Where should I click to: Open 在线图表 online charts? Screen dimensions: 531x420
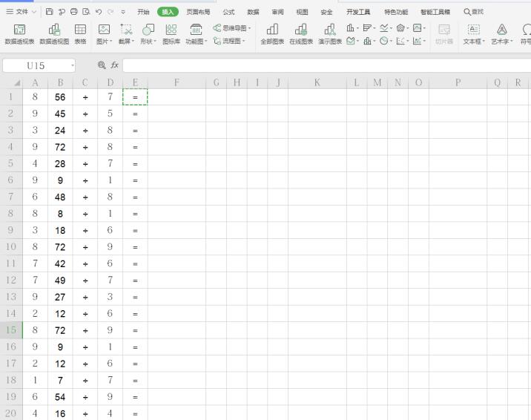(x=301, y=34)
